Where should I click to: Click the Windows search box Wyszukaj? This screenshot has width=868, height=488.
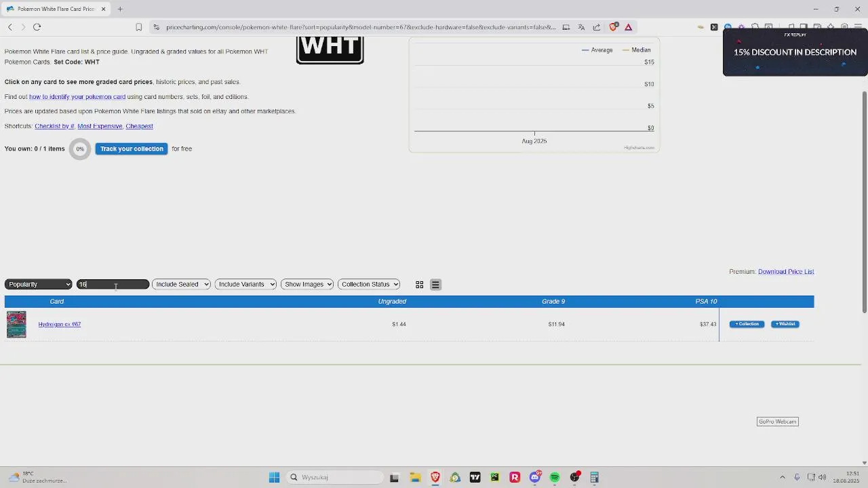click(x=334, y=477)
